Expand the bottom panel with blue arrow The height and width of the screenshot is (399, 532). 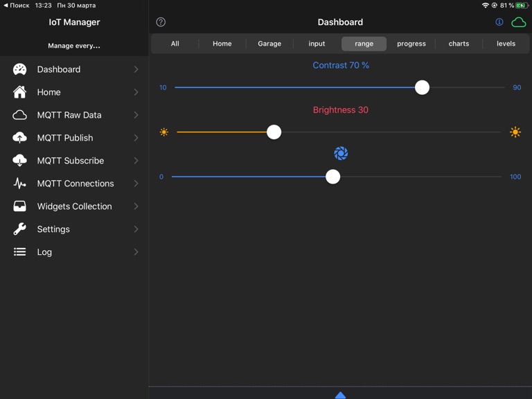tap(340, 395)
